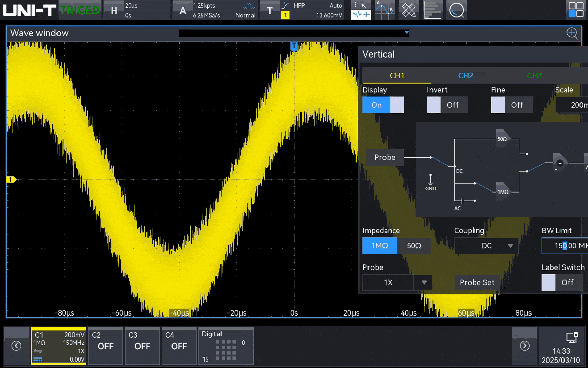Select the C1 channel tile
Image resolution: width=588 pixels, height=368 pixels.
[59, 346]
